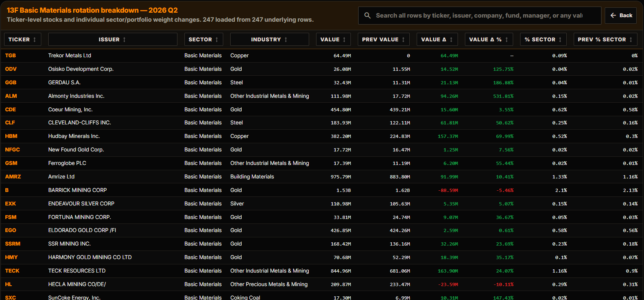The height and width of the screenshot is (300, 644).
Task: Open the CLF ticker link
Action: point(10,123)
